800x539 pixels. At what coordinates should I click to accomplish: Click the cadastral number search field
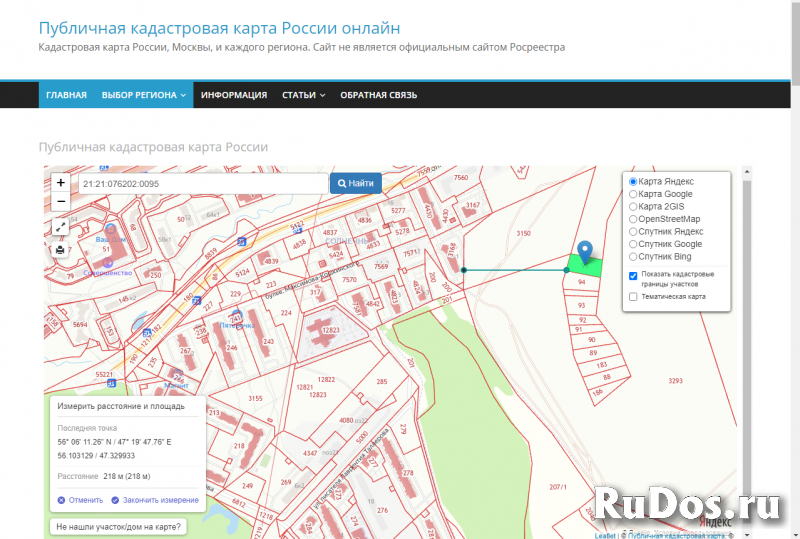pyautogui.click(x=203, y=184)
